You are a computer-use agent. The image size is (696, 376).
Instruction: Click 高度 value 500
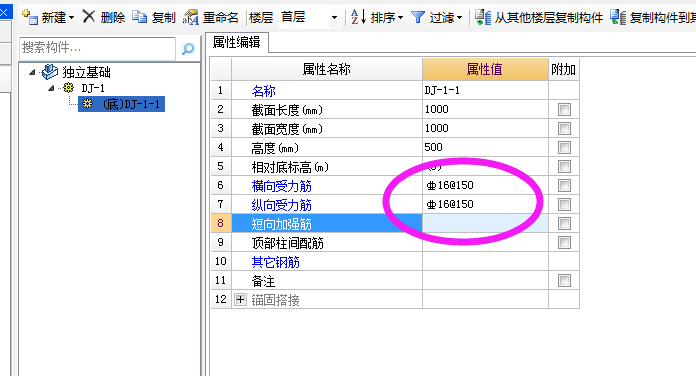coord(485,147)
